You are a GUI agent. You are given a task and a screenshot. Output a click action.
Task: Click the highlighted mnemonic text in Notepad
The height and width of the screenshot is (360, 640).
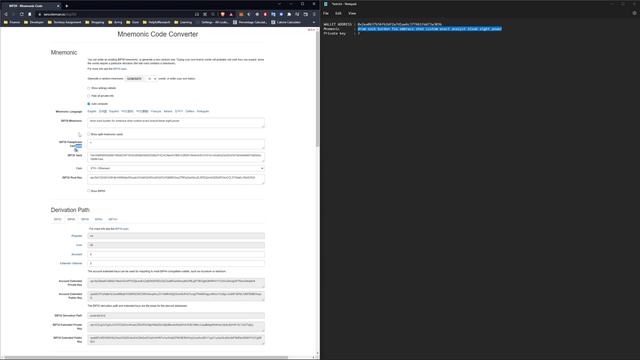coord(430,29)
